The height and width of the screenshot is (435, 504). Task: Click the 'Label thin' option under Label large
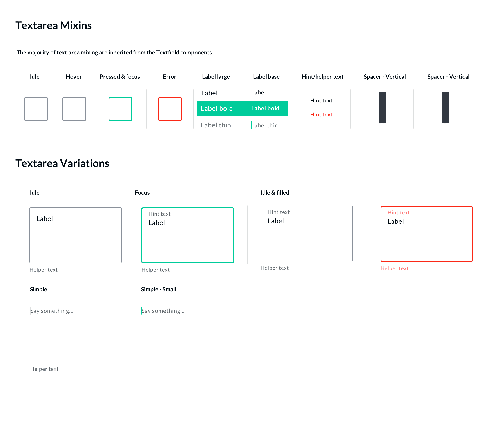pyautogui.click(x=216, y=125)
